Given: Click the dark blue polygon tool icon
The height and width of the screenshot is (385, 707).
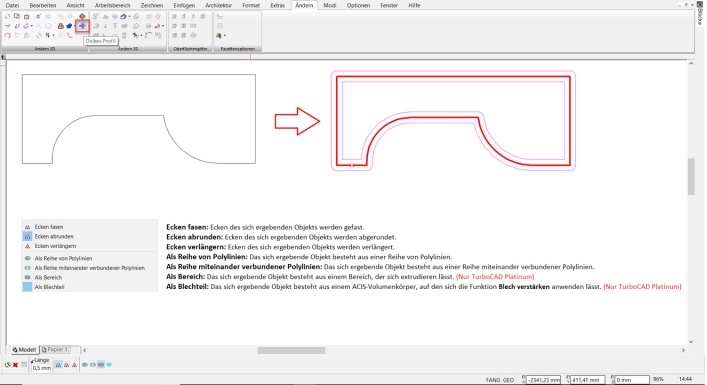Looking at the screenshot, I should (x=69, y=26).
